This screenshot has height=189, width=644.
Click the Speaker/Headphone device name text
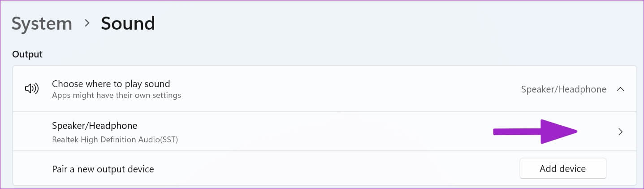pyautogui.click(x=95, y=126)
